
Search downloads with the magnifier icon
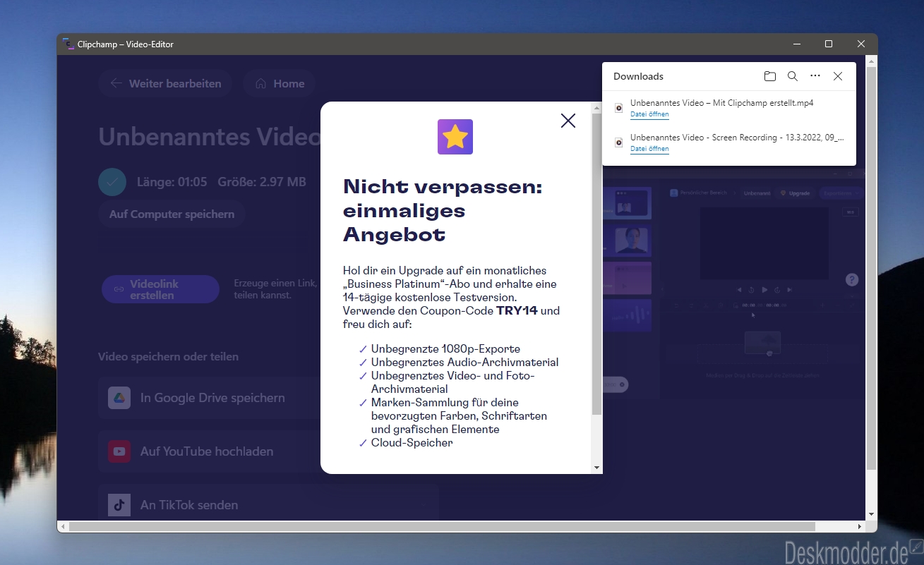tap(793, 76)
